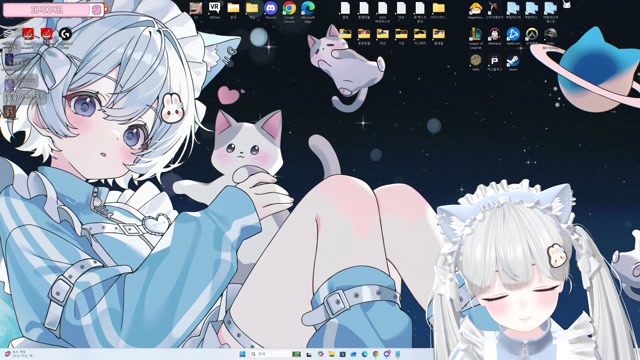Select the first blue video-file icon in the top row
The height and width of the screenshot is (360, 640).
513,8
